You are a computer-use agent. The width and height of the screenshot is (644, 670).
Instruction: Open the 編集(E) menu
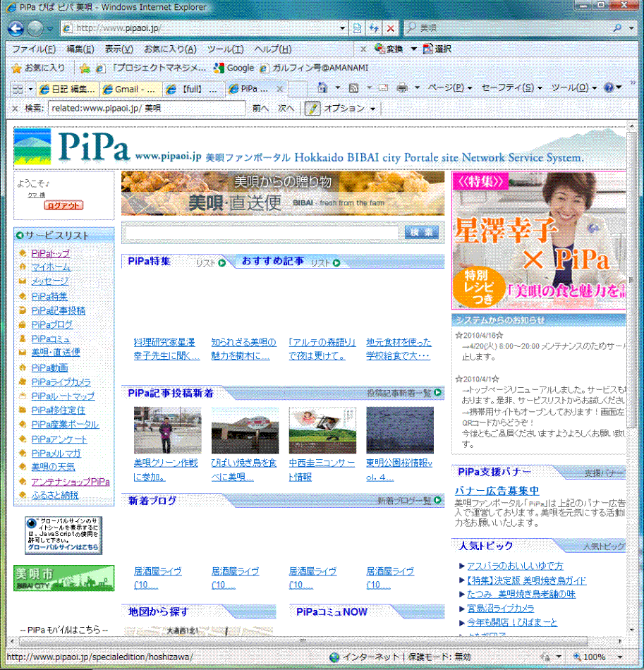80,49
